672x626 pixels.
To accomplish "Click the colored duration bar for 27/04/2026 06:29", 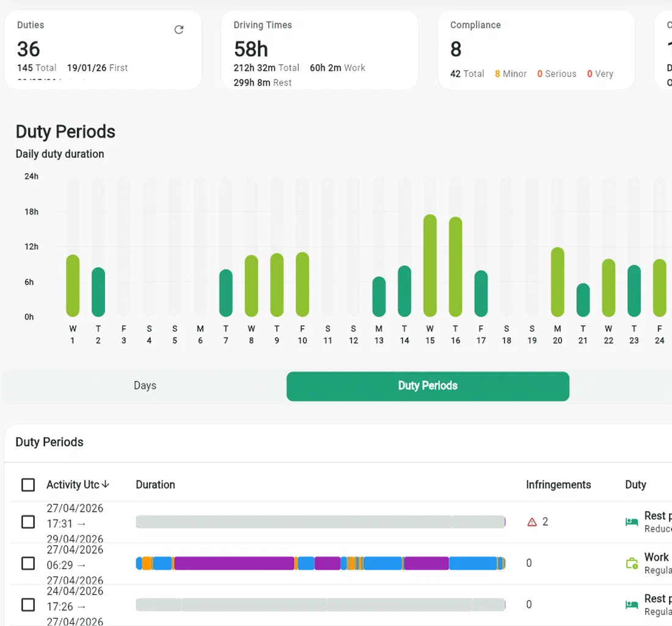I will click(x=321, y=563).
